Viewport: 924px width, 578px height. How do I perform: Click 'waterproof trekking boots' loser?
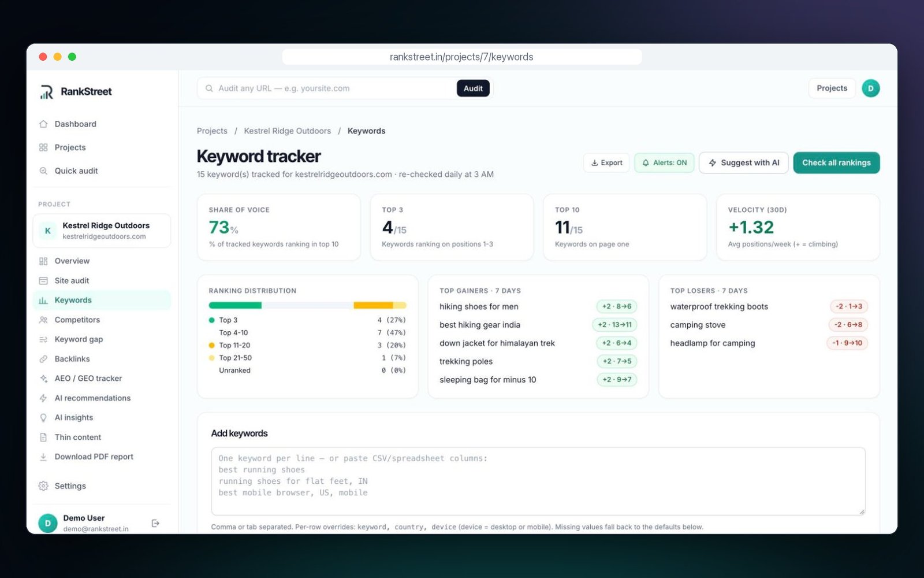coord(719,307)
